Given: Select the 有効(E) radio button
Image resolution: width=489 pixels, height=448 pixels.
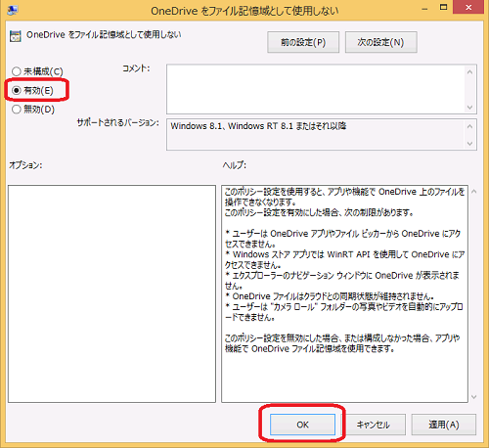Looking at the screenshot, I should tap(17, 90).
